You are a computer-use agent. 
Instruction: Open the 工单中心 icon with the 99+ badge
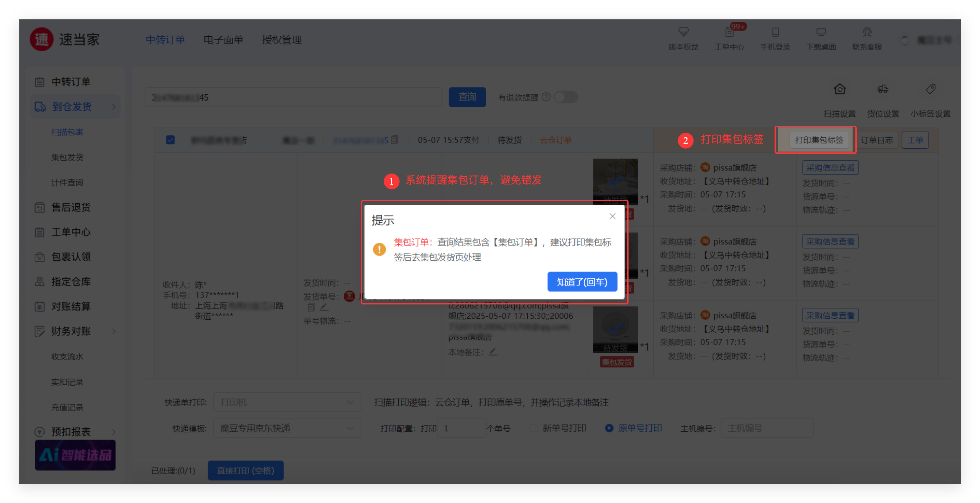729,32
